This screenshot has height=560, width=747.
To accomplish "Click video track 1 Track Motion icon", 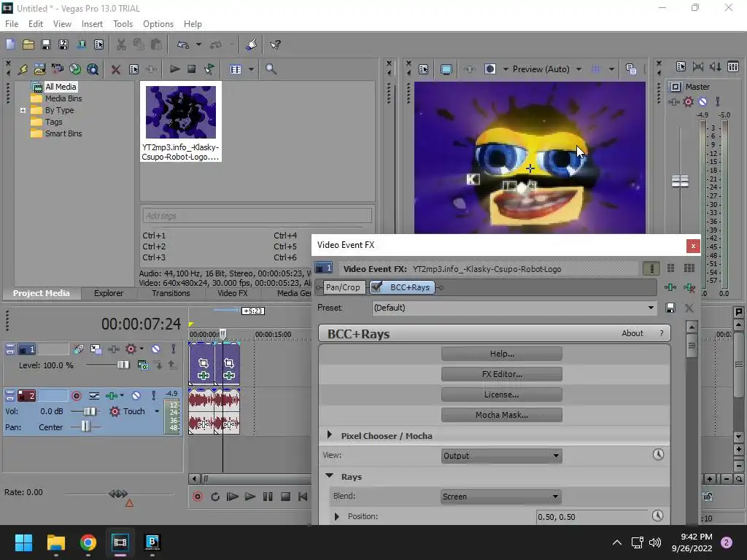I will (96, 349).
